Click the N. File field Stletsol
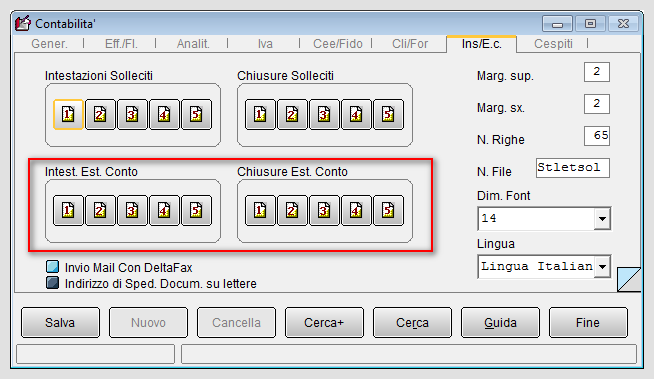This screenshot has height=379, width=654. coord(573,168)
